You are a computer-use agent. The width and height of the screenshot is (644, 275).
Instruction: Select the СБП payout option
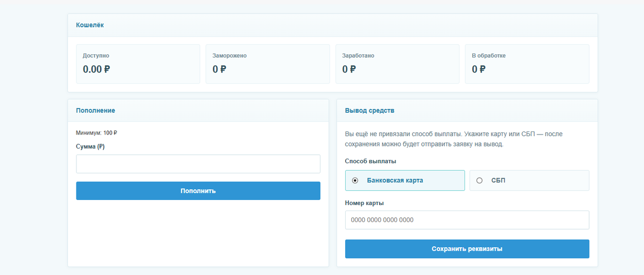529,180
